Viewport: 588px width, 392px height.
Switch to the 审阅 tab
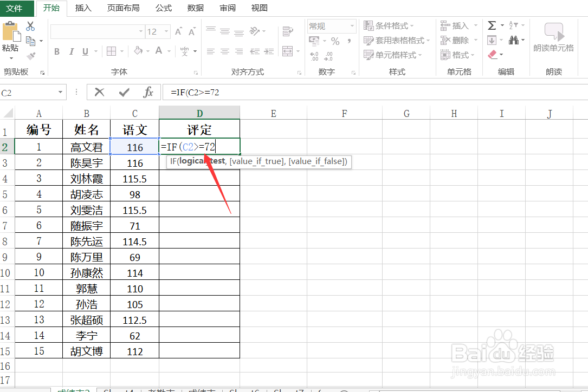tap(227, 8)
